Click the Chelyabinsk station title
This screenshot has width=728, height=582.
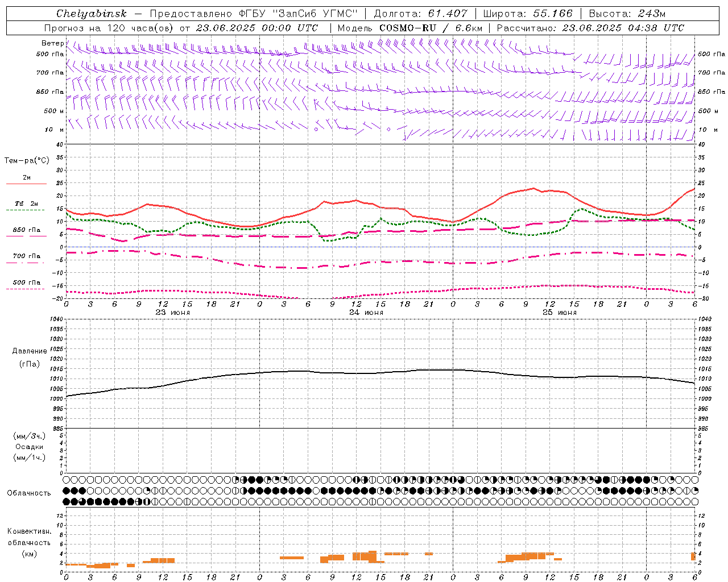pyautogui.click(x=91, y=14)
